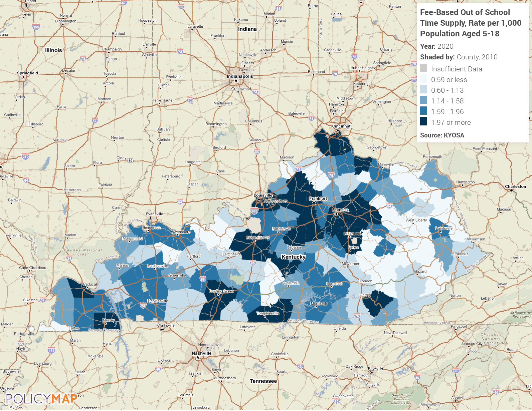Click the Source: KYOSA text in legend

pos(442,135)
